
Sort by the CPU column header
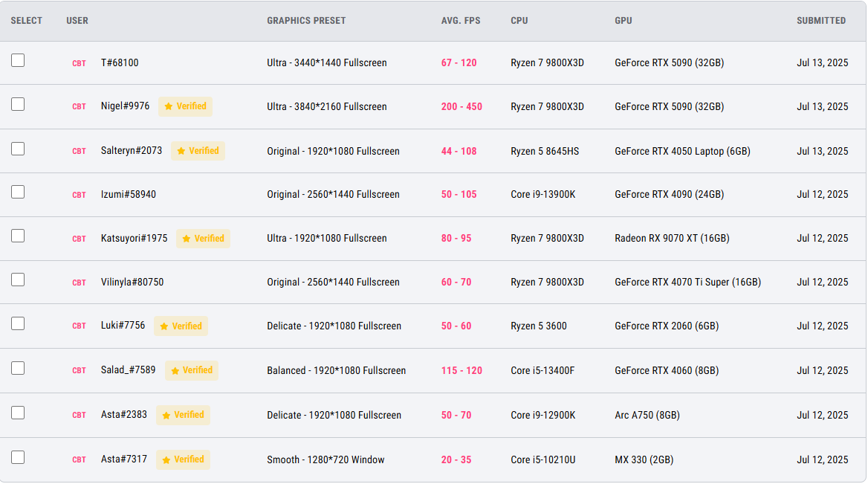tap(519, 21)
